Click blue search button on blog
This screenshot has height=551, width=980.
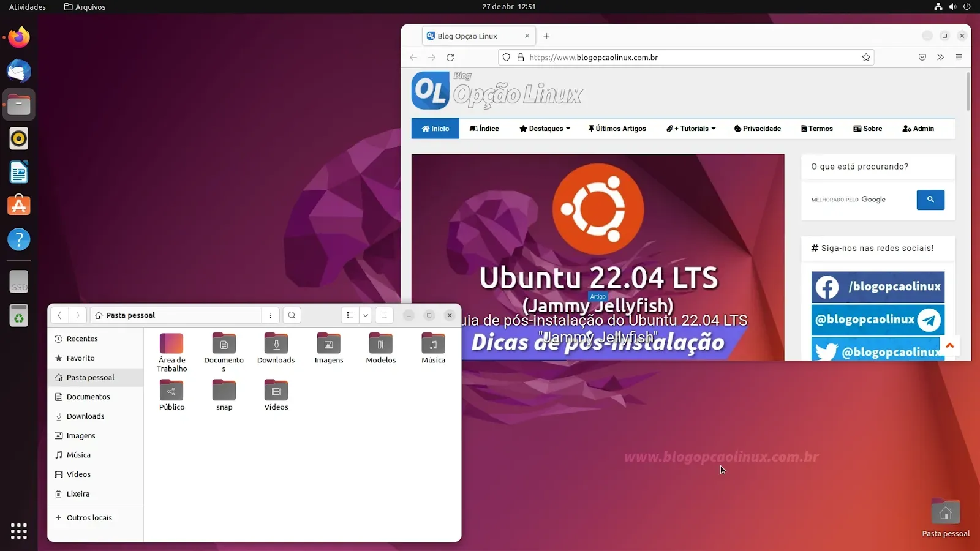coord(930,200)
